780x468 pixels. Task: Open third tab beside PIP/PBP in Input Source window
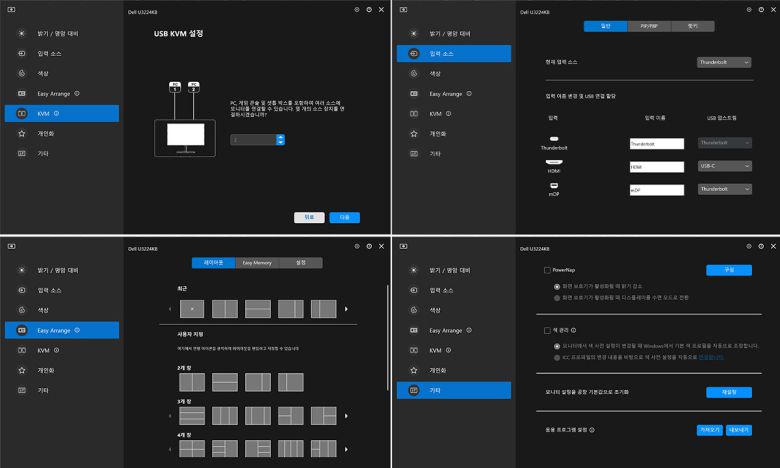(x=693, y=26)
